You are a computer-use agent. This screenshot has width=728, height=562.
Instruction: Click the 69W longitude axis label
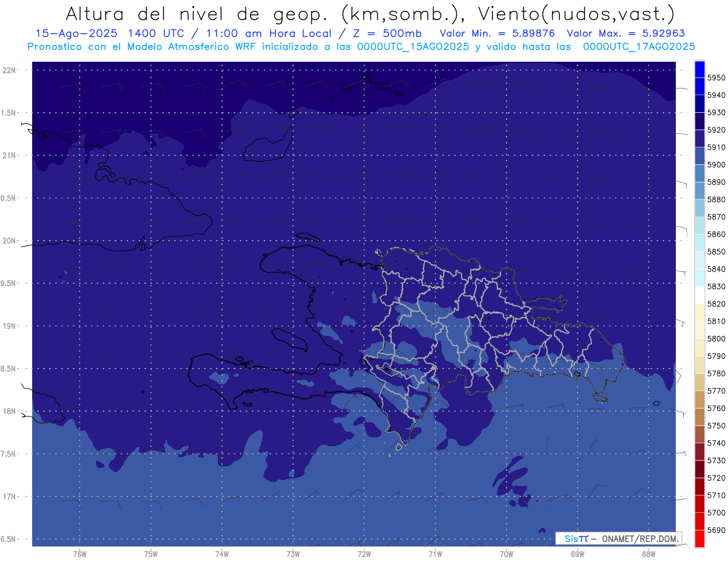pos(578,554)
